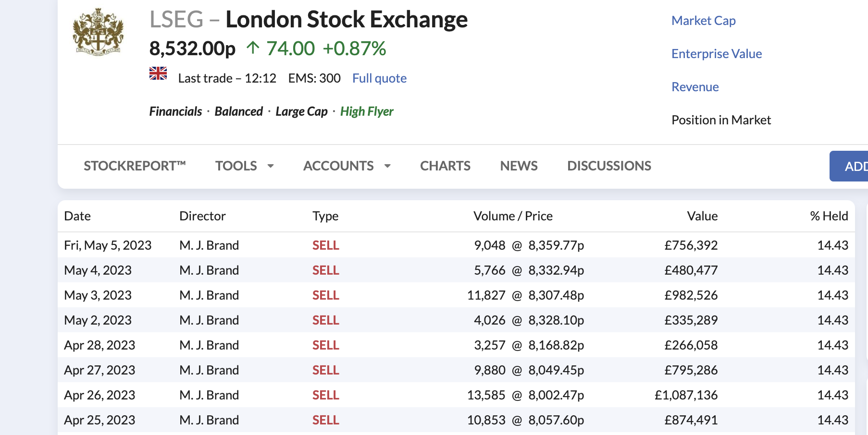
Task: Click the £480,477 value cell
Action: click(691, 270)
